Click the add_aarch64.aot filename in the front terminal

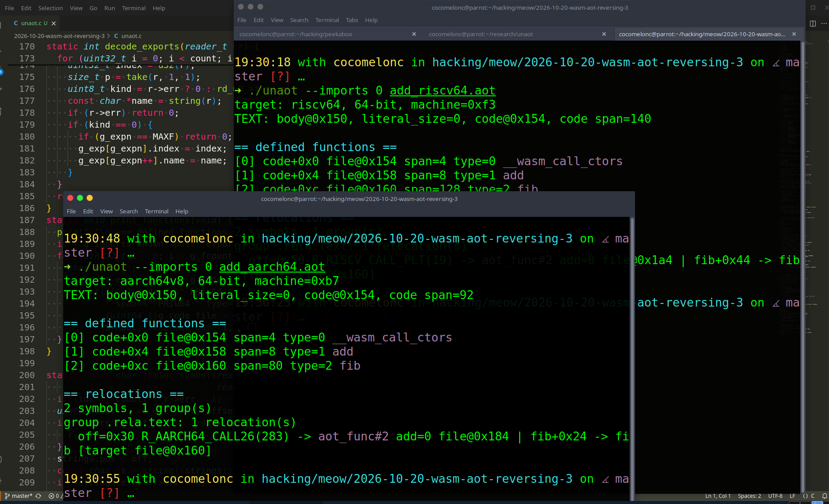coord(272,267)
